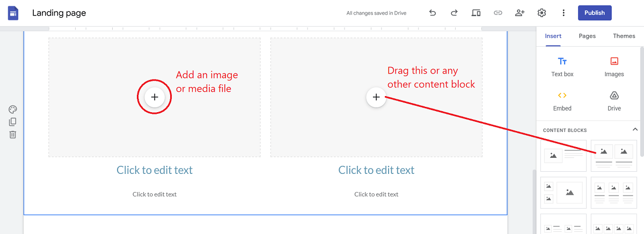This screenshot has width=644, height=234.
Task: Add media with the left plus button
Action: [x=155, y=97]
